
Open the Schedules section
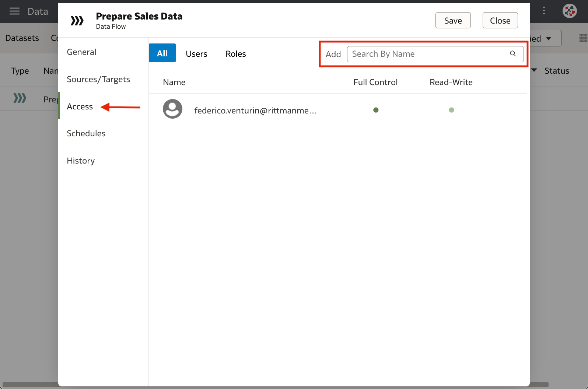pos(86,133)
